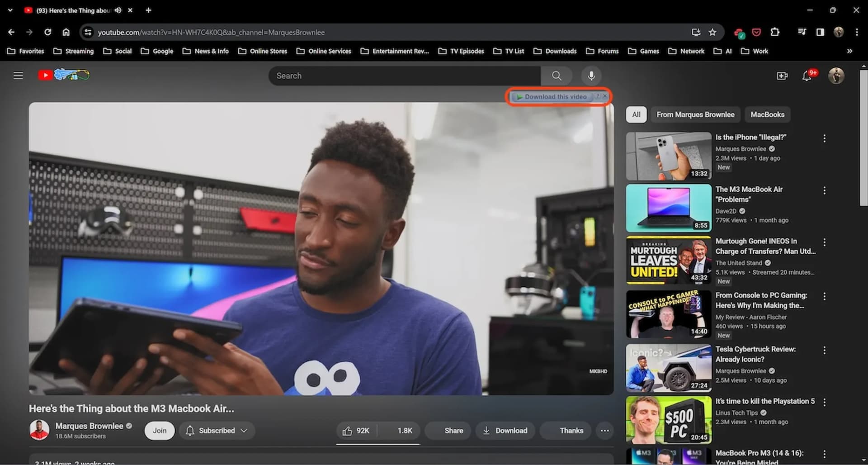Mute the tab using speaker icon
Viewport: 868px width, 465px height.
tap(118, 10)
